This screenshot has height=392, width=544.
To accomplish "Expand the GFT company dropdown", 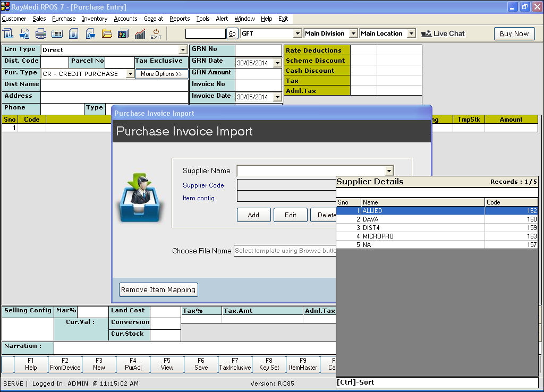I will 297,33.
